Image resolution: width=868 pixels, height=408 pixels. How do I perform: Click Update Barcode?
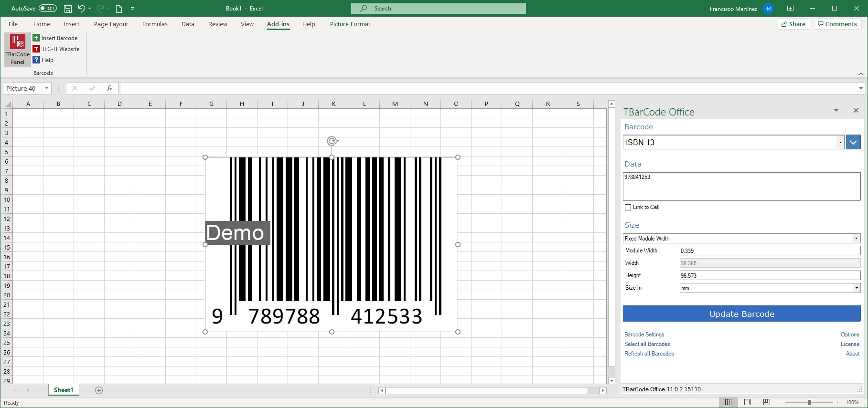pyautogui.click(x=741, y=314)
